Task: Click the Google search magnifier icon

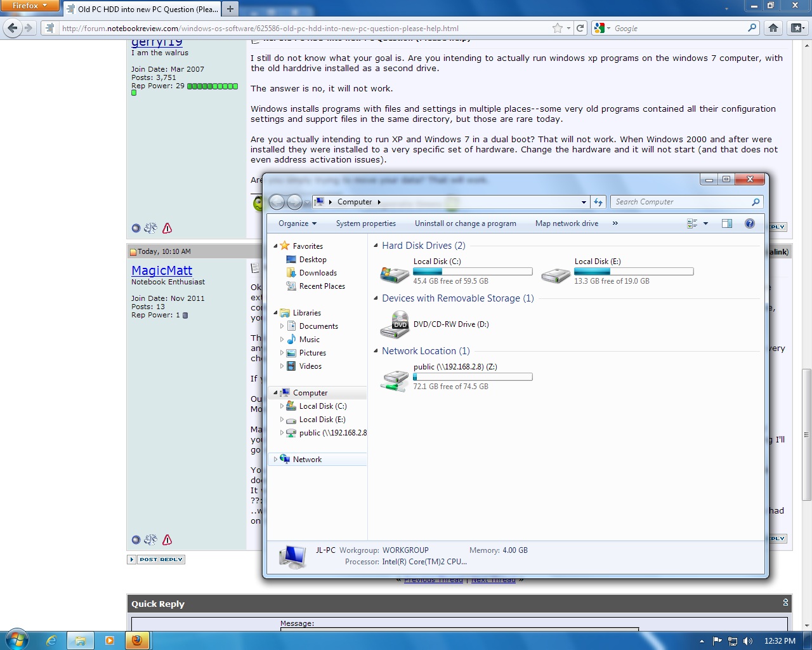Action: [x=752, y=28]
